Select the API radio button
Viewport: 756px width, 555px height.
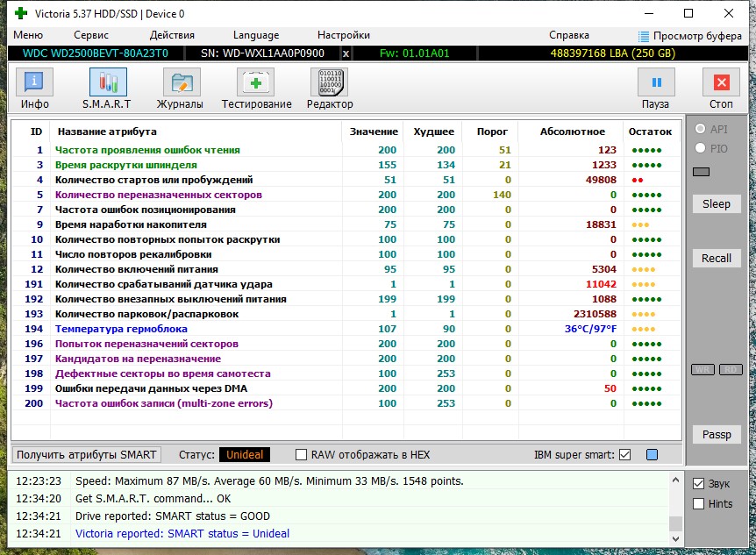(x=700, y=129)
